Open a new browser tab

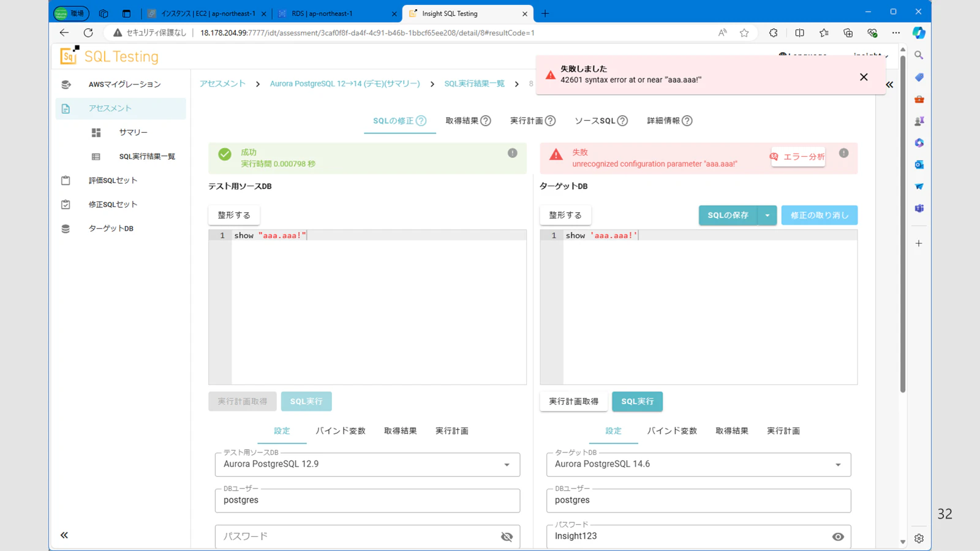tap(545, 13)
